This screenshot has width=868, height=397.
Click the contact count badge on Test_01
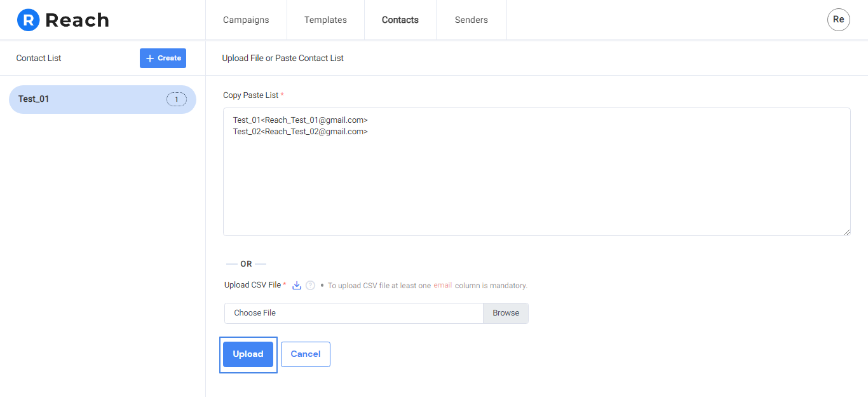click(x=176, y=99)
